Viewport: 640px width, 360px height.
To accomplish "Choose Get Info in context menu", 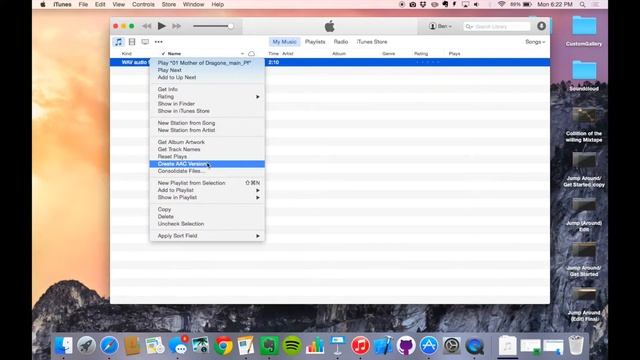I will 207,89.
